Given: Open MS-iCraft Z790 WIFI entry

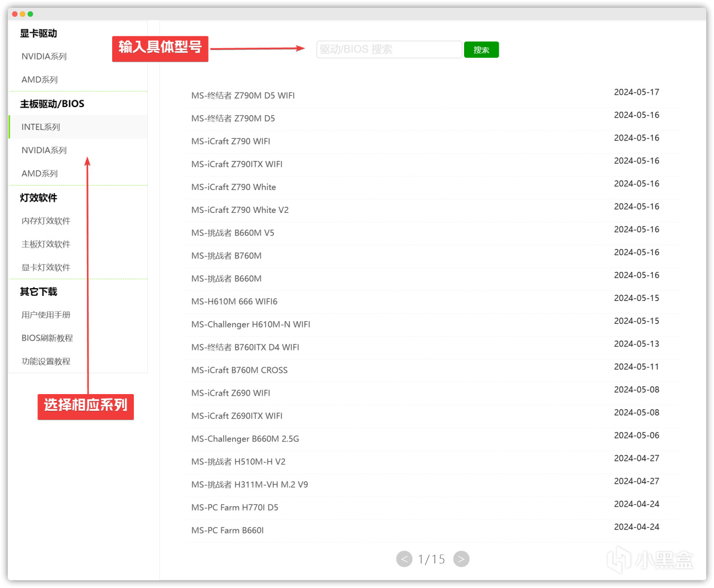Looking at the screenshot, I should click(231, 142).
